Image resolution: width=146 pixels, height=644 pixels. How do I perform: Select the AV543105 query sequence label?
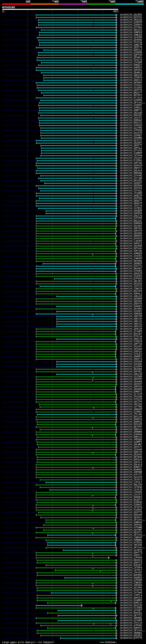[x=8, y=7]
